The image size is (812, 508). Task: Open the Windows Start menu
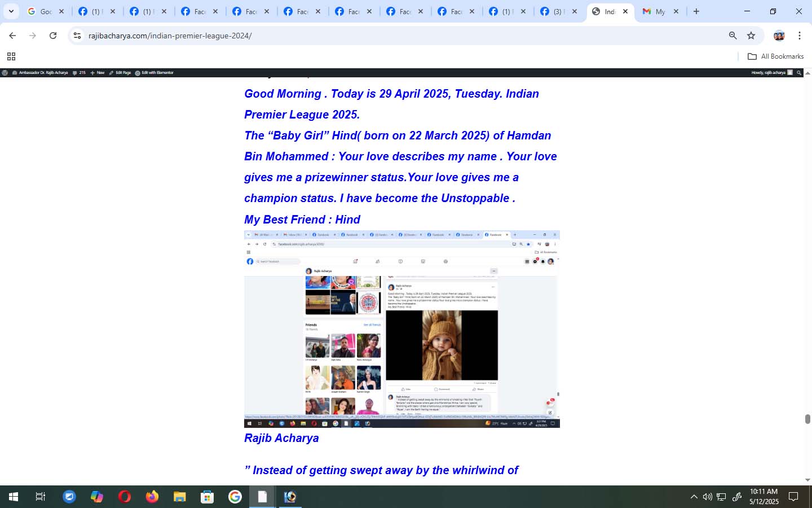pos(14,497)
